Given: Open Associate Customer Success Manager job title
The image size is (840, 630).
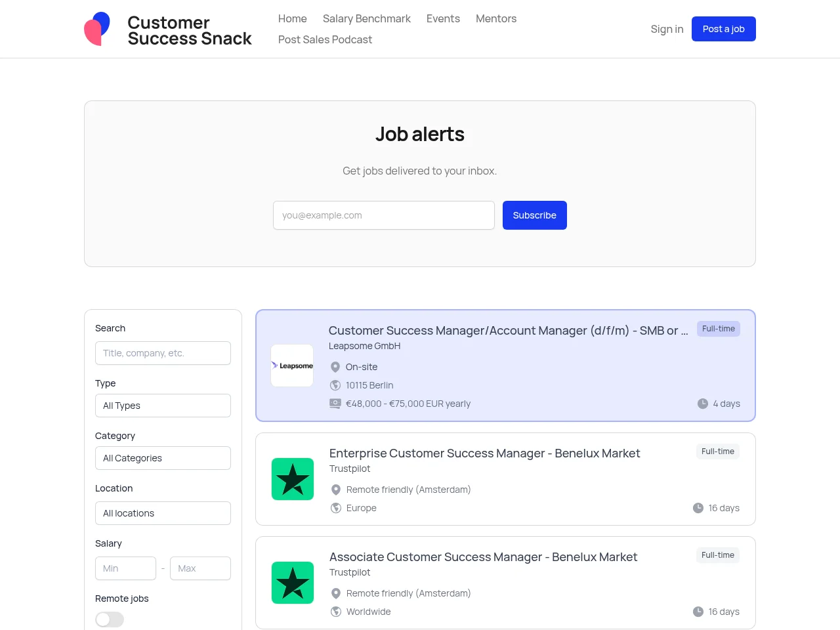Looking at the screenshot, I should pyautogui.click(x=484, y=557).
